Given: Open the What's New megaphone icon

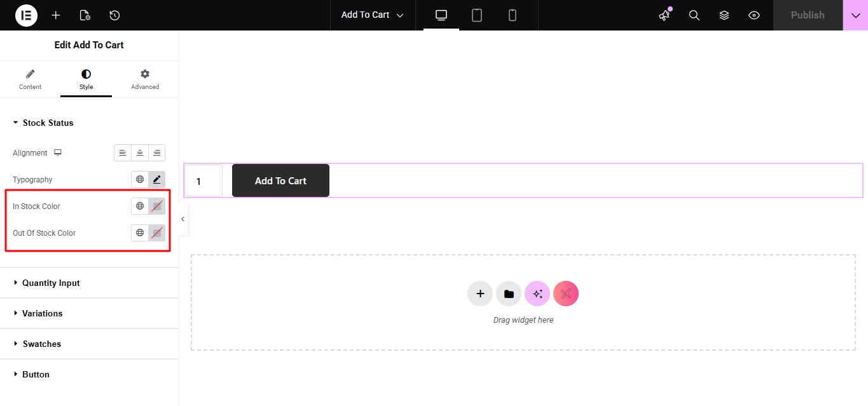Looking at the screenshot, I should pyautogui.click(x=665, y=15).
